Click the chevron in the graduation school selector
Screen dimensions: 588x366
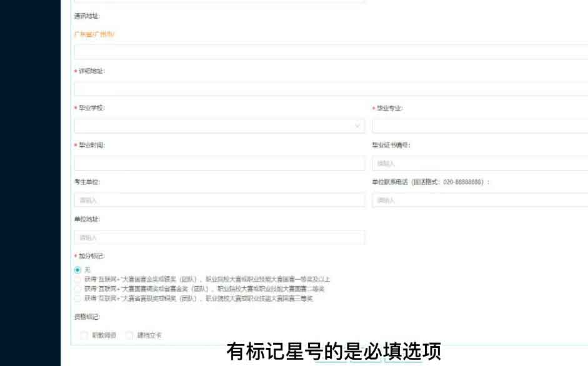coord(357,126)
